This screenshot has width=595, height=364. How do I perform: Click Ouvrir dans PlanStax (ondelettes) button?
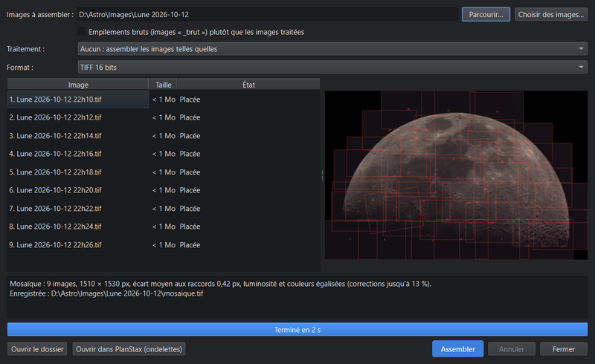click(x=129, y=349)
